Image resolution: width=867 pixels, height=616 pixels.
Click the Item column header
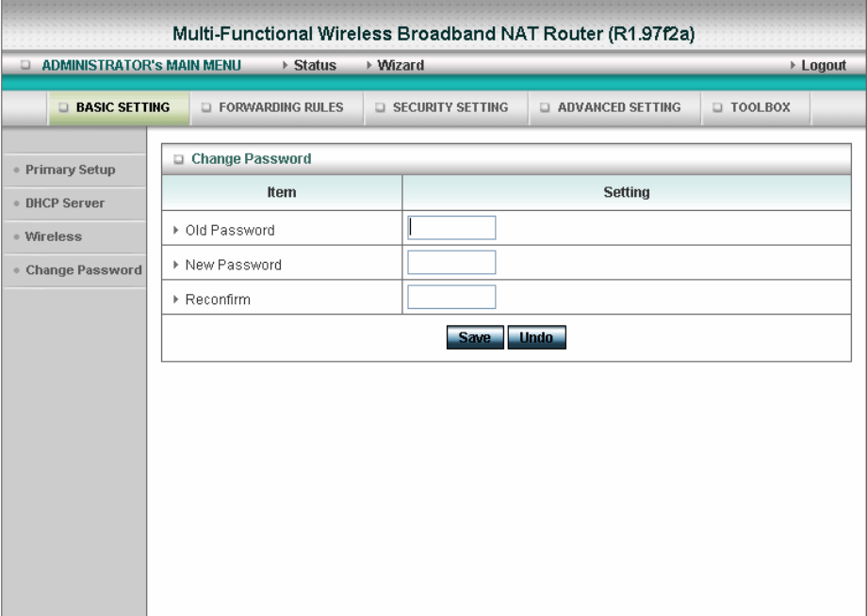pyautogui.click(x=282, y=192)
